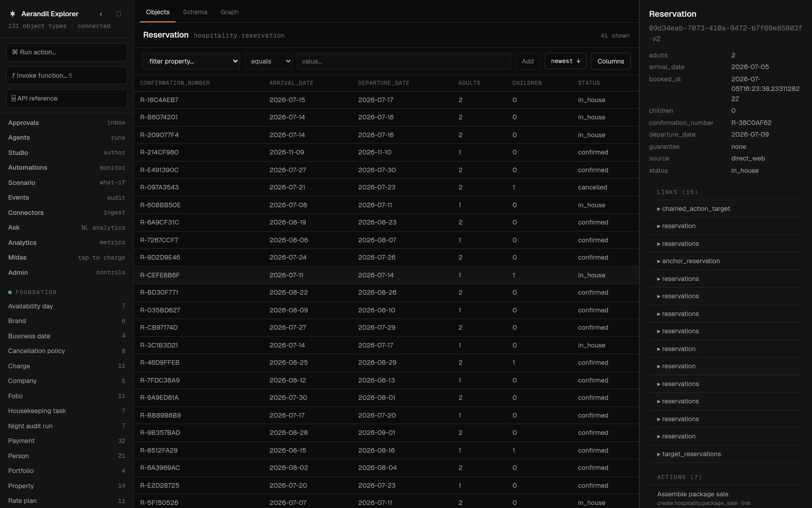Open Approvals inbox in sidebar
Image resolution: width=812 pixels, height=508 pixels.
click(66, 123)
